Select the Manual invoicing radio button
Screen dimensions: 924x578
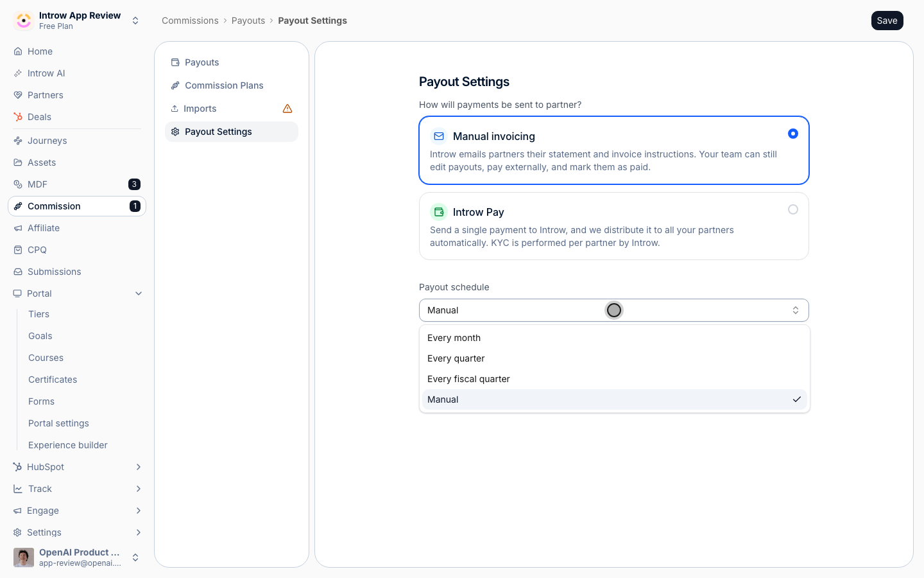793,134
